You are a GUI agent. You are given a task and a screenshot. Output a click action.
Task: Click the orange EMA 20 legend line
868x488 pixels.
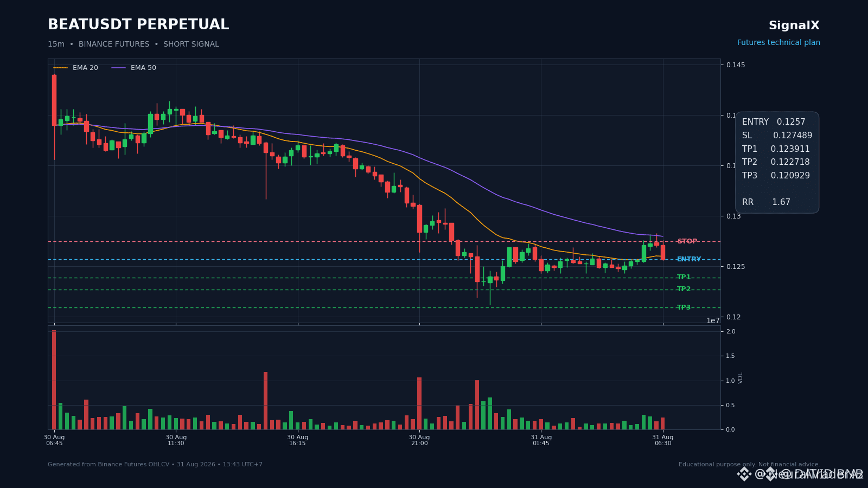60,68
